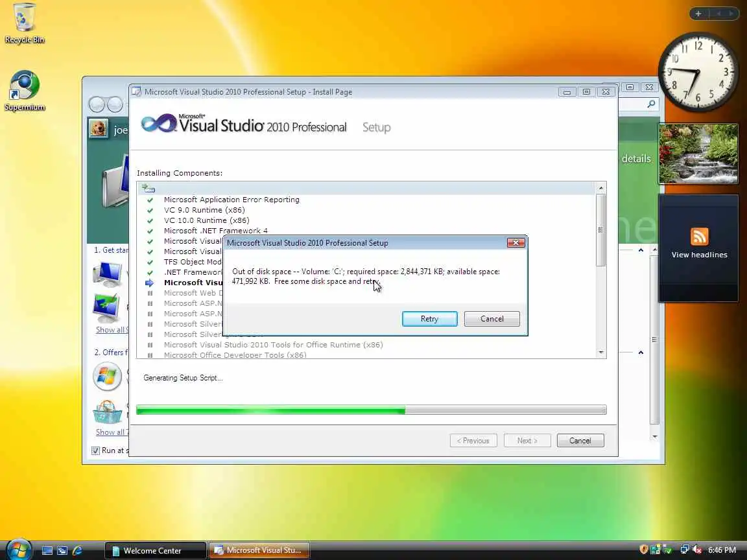Viewport: 747px width, 560px height.
Task: Select Microsoft Office Developer Tools (x86) row
Action: point(235,355)
